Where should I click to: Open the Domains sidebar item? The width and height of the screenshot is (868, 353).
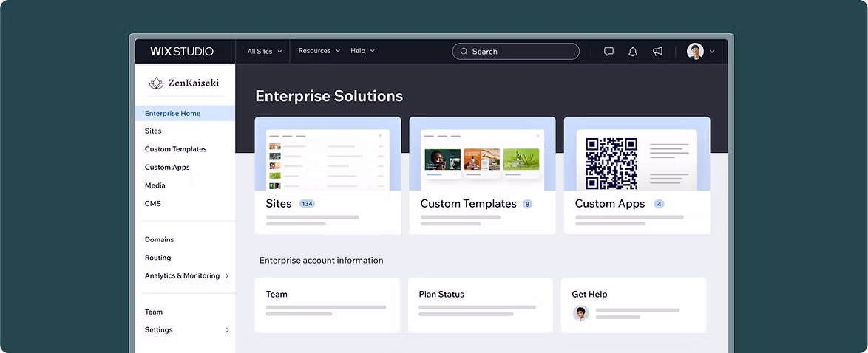coord(159,239)
